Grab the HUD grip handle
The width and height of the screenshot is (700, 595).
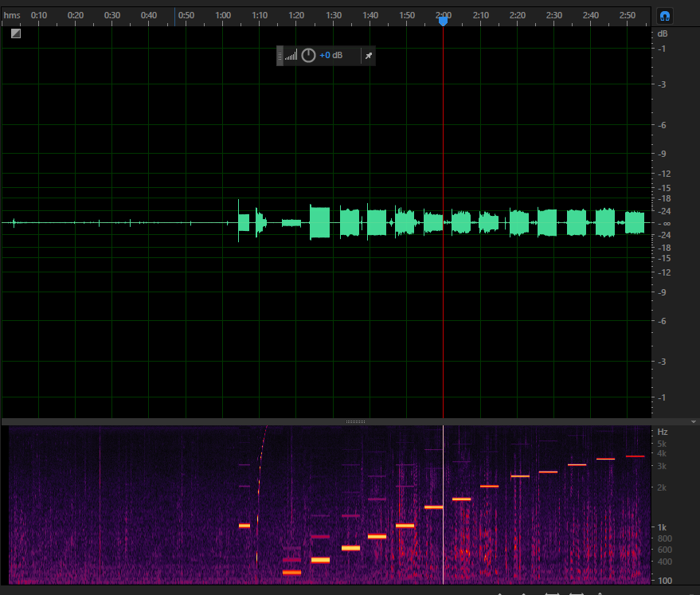[280, 56]
